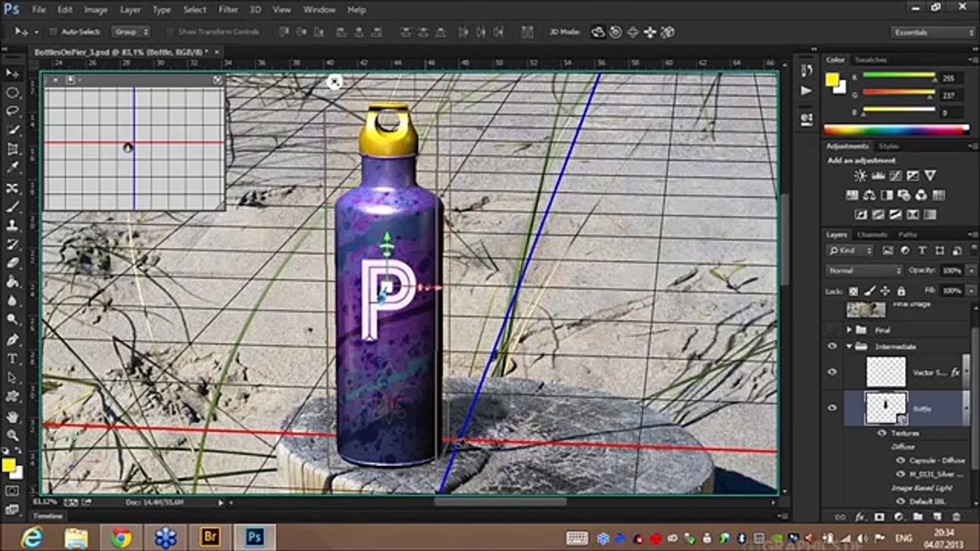Image resolution: width=980 pixels, height=551 pixels.
Task: Hide the Vector Smart Object layer
Action: click(x=832, y=372)
